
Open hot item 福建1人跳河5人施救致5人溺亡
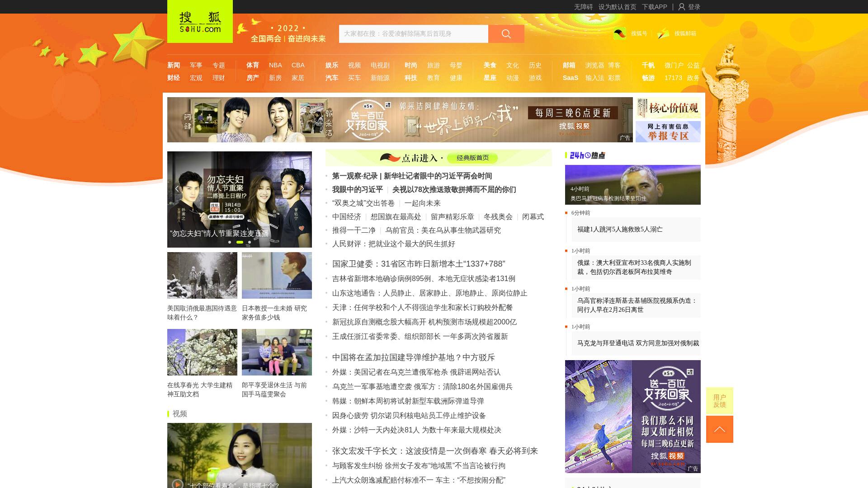point(620,230)
